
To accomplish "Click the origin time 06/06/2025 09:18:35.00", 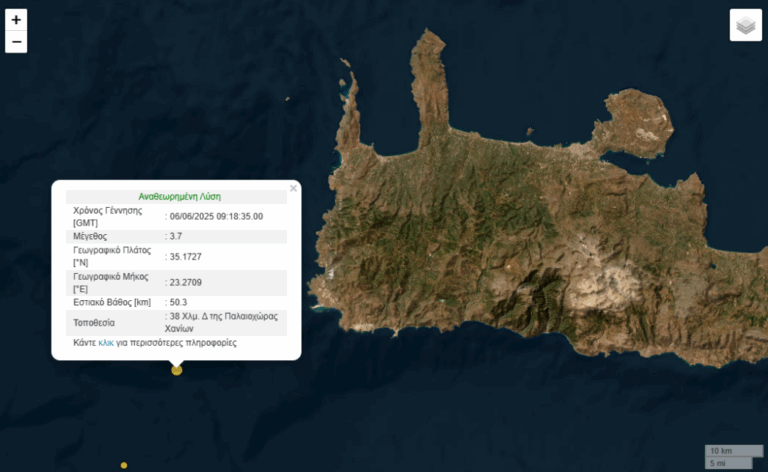I will 216,216.
